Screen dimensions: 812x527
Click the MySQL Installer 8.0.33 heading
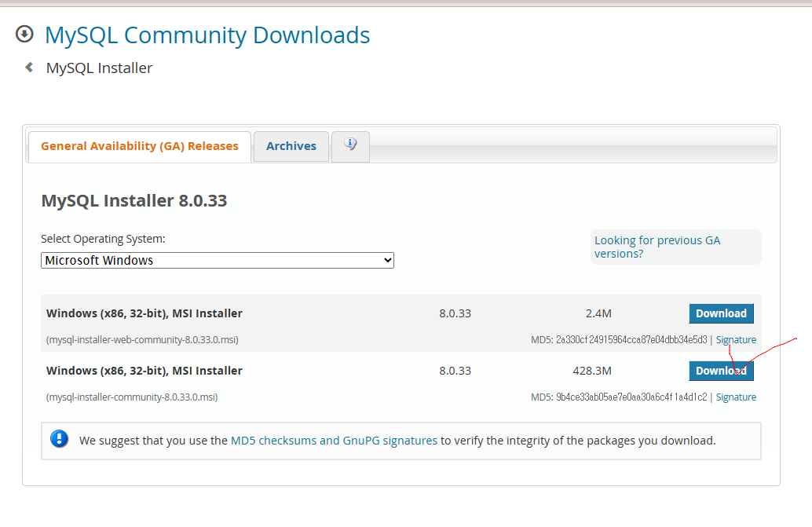pyautogui.click(x=134, y=201)
